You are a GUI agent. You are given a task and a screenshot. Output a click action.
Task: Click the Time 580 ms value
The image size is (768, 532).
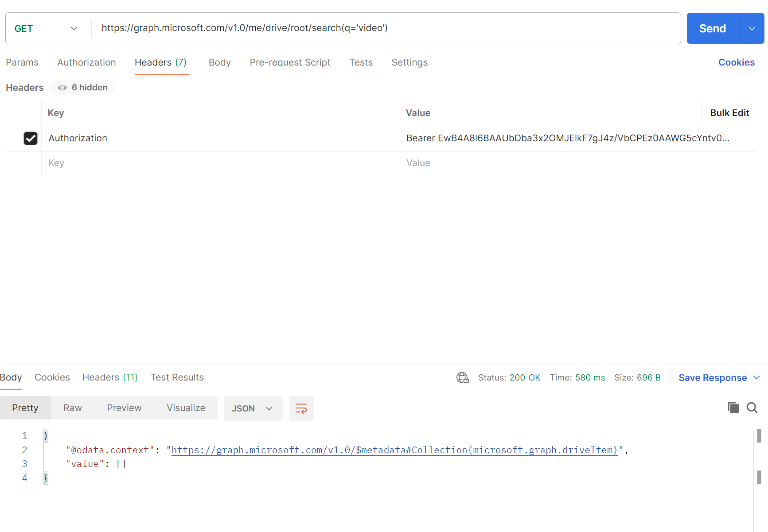point(590,378)
